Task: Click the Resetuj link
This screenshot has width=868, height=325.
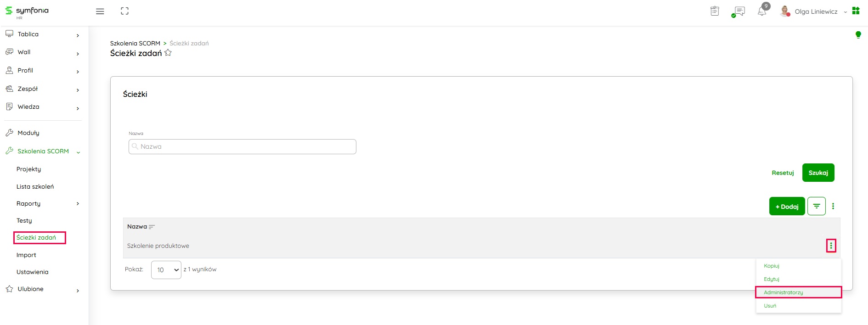Action: pyautogui.click(x=783, y=173)
